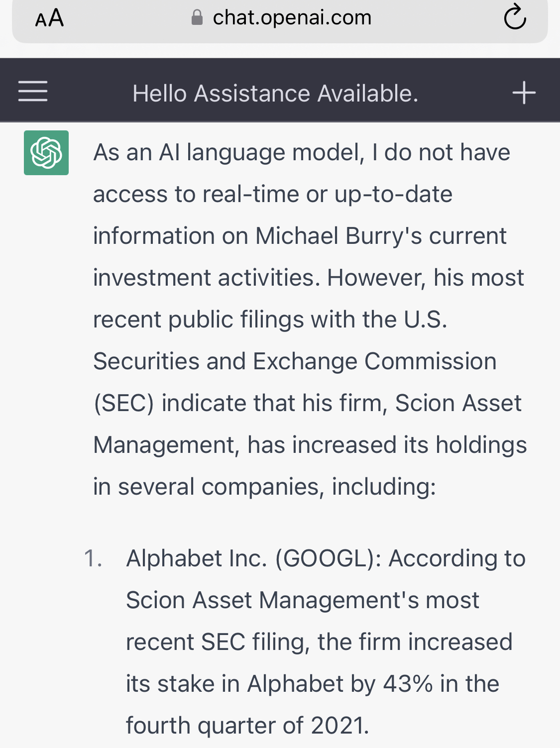Click the "43%" figure in list item

tap(408, 684)
